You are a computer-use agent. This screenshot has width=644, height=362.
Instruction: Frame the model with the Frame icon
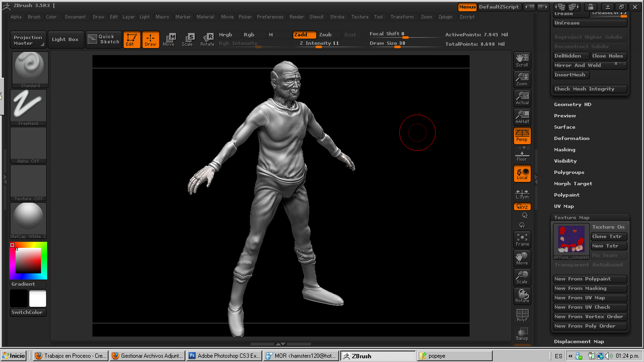(522, 239)
